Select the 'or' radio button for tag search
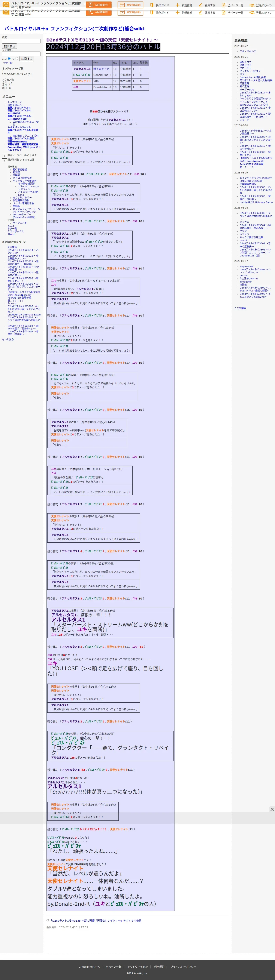275x980 pixels. [x=16, y=59]
